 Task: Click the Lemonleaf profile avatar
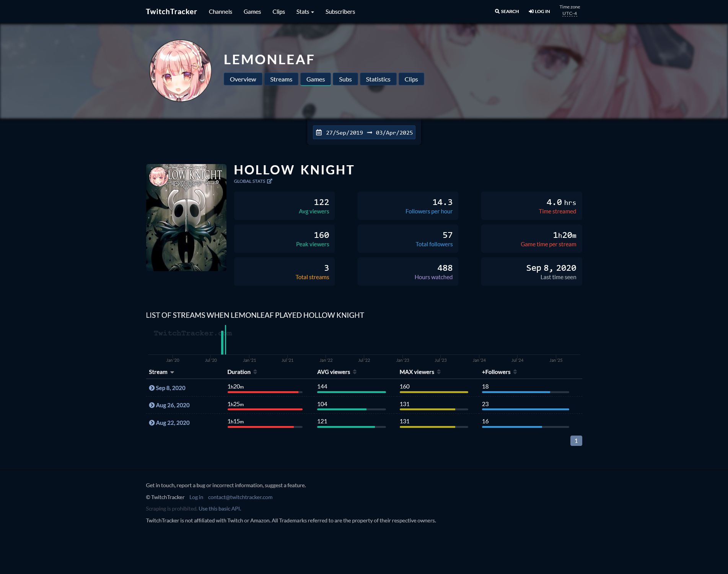tap(180, 71)
